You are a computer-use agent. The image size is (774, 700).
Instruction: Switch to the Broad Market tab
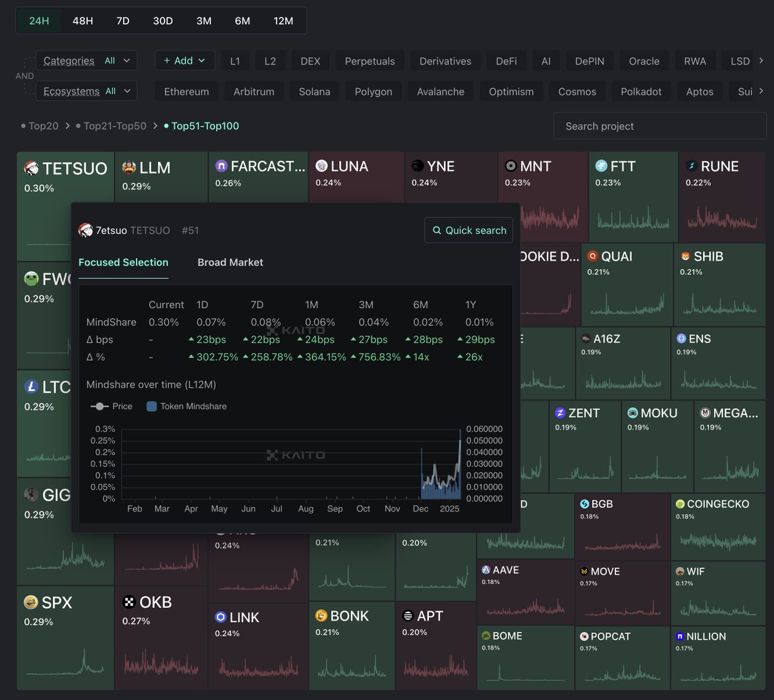tap(230, 262)
